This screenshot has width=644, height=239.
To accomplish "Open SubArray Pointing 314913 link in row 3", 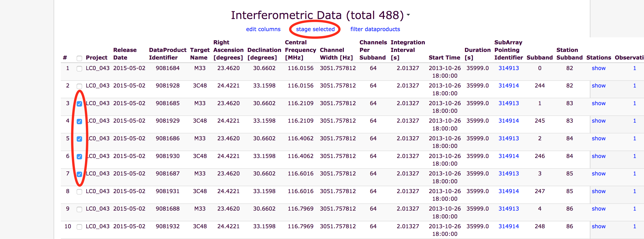I will pos(508,103).
